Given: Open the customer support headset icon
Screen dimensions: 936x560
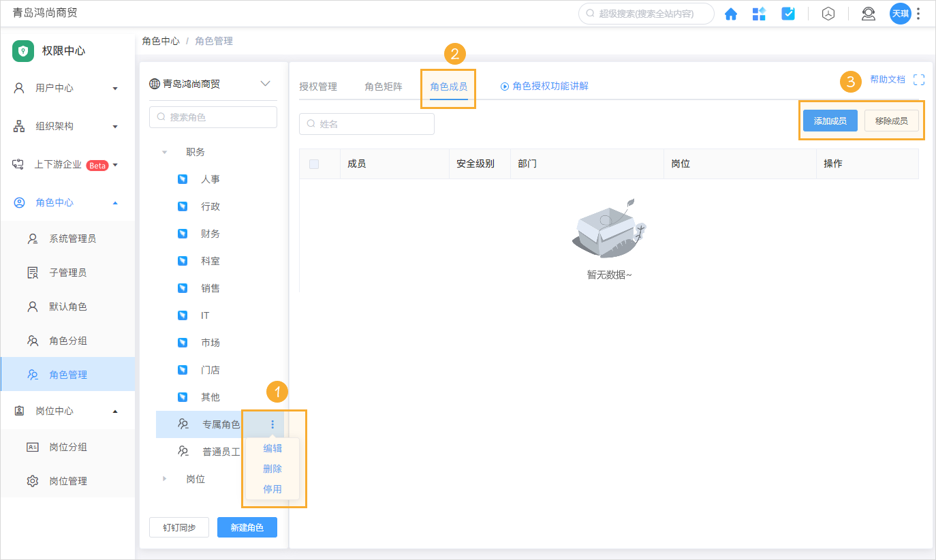Looking at the screenshot, I should point(868,14).
